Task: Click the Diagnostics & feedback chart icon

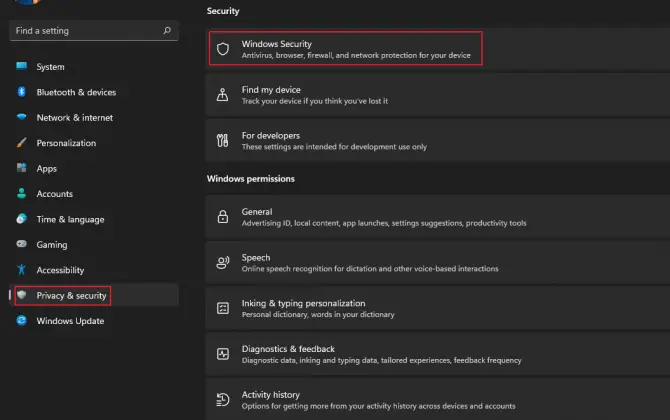Action: (x=223, y=354)
